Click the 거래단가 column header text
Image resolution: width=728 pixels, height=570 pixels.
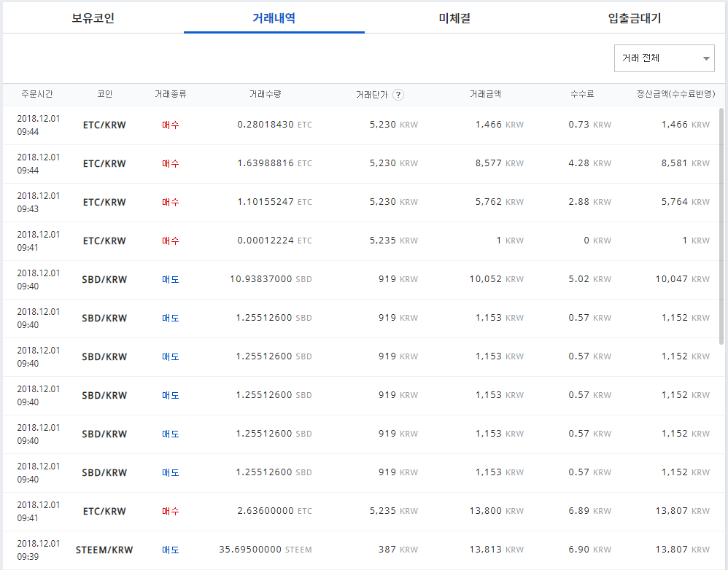point(371,95)
